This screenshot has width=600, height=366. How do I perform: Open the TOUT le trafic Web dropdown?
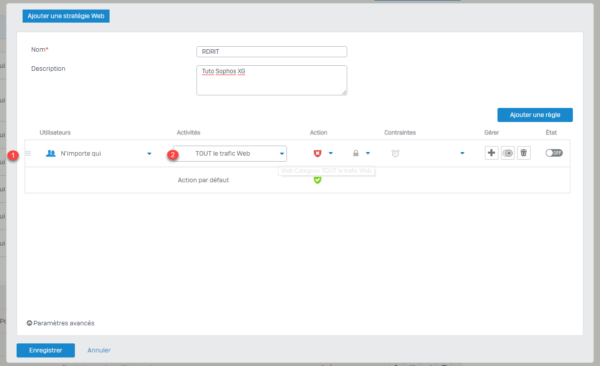pyautogui.click(x=230, y=154)
